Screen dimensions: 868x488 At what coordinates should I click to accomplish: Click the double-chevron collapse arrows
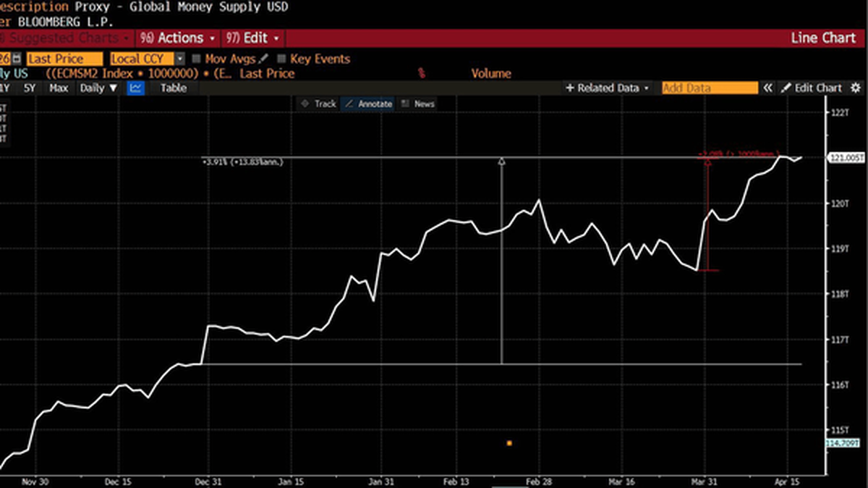768,88
